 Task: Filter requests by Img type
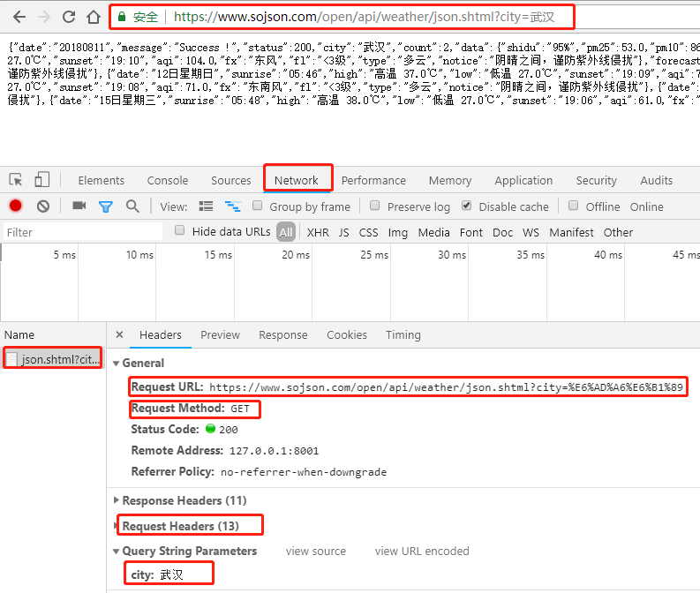398,232
